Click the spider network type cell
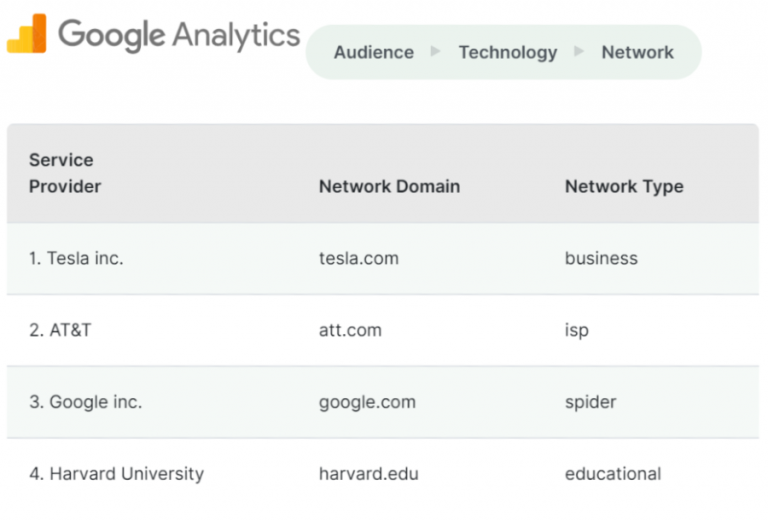768x521 pixels. (x=591, y=403)
